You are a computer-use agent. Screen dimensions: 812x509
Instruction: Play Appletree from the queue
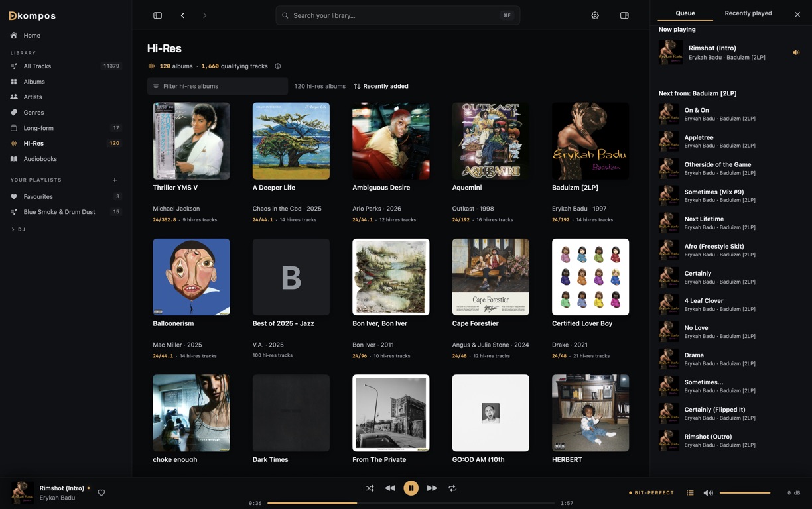[x=730, y=141]
